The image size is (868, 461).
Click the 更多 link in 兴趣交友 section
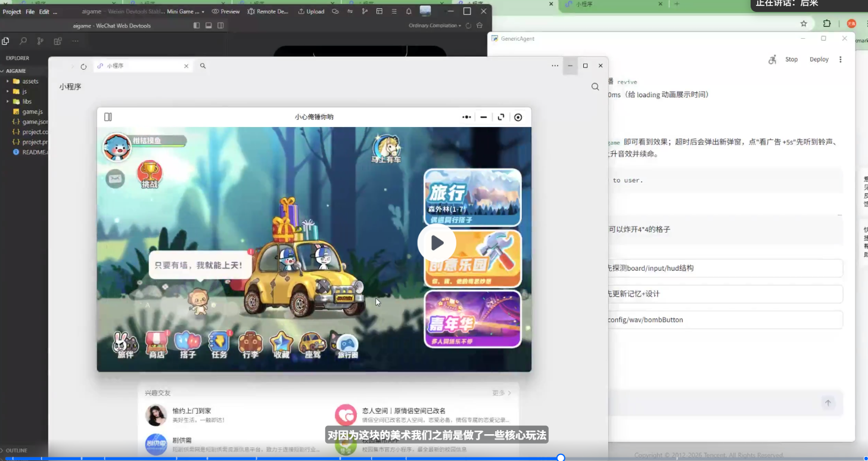coord(502,393)
